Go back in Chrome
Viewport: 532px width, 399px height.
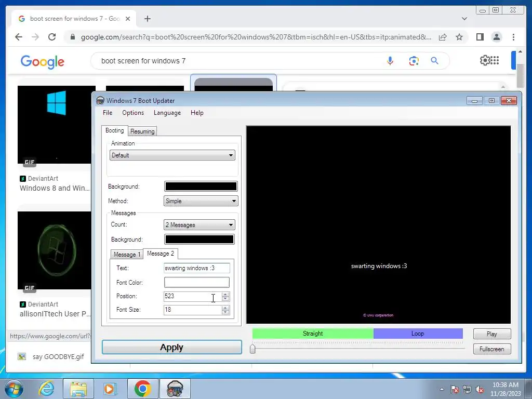(19, 37)
